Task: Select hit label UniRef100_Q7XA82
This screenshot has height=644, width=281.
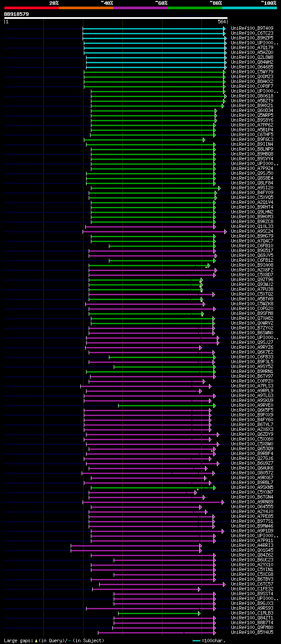Action: click(252, 318)
